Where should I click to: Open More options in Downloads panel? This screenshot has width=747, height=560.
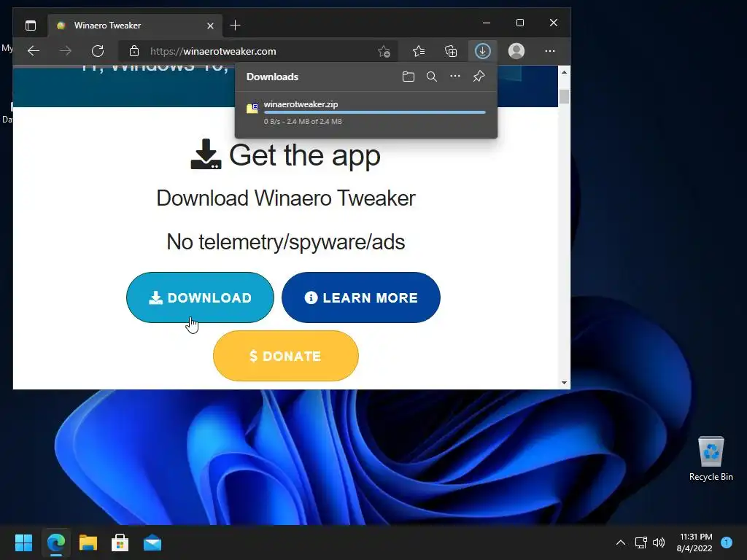(x=455, y=76)
